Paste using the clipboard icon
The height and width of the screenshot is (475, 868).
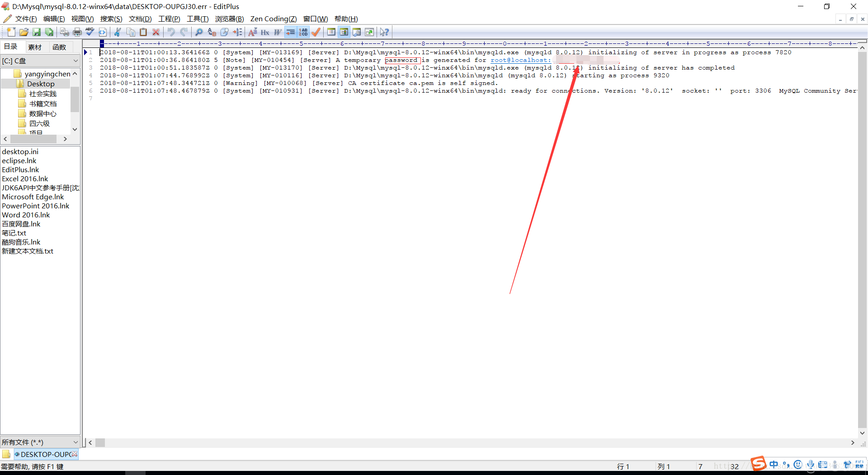coord(143,32)
